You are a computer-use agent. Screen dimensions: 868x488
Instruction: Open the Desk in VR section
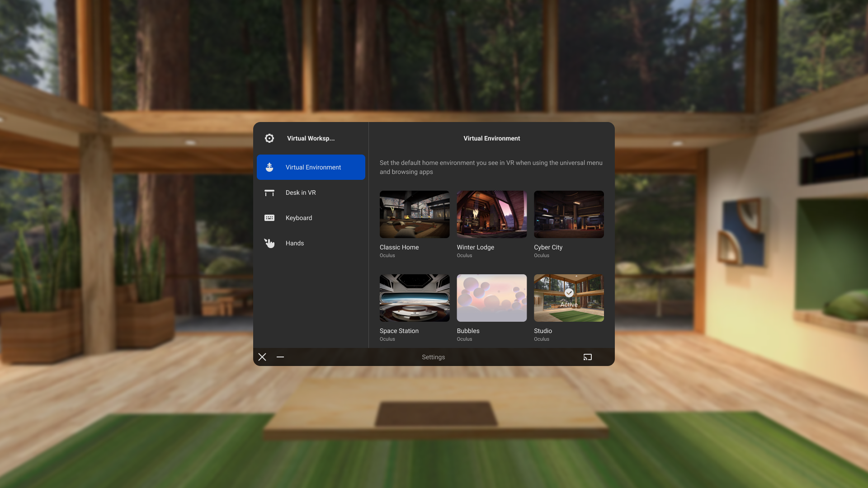coord(301,192)
